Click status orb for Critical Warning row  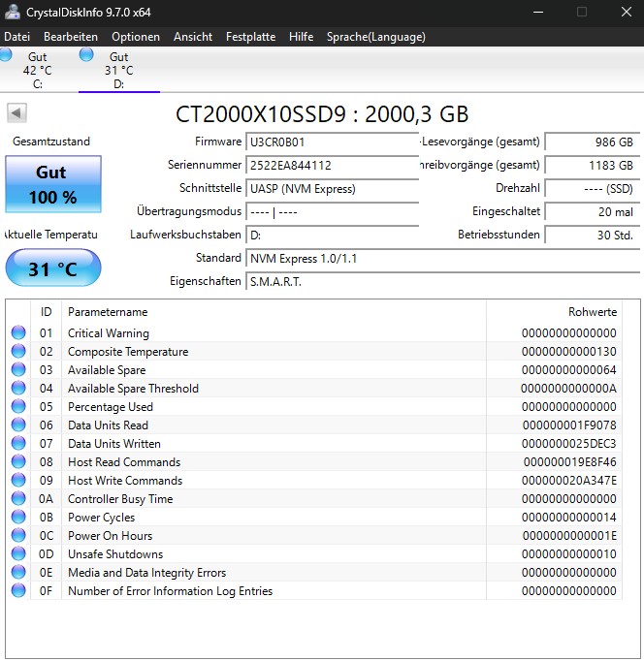point(18,333)
